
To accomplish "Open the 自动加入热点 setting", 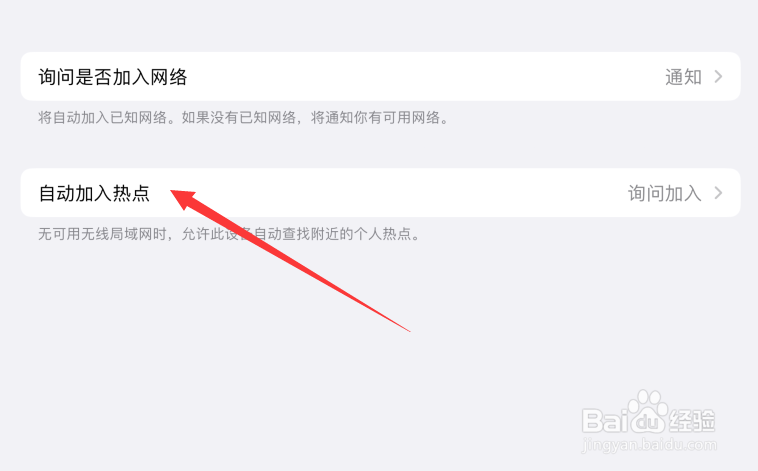I will click(x=380, y=193).
